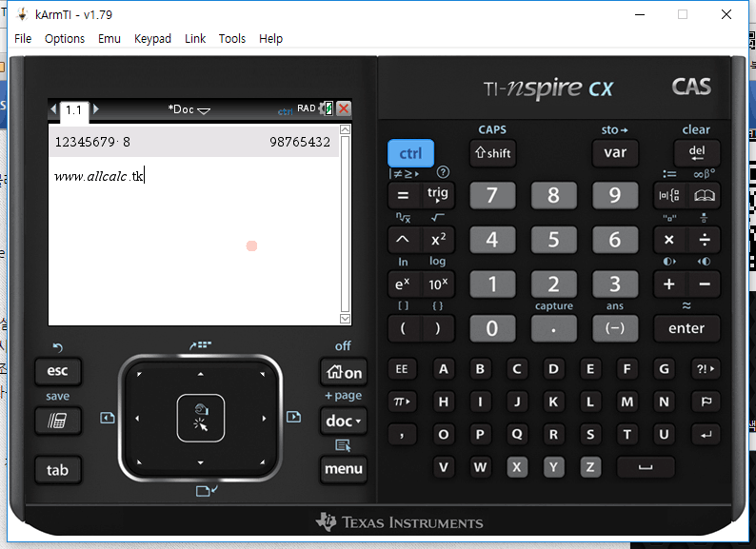
Task: Click the left parenthesis key
Action: pos(403,328)
